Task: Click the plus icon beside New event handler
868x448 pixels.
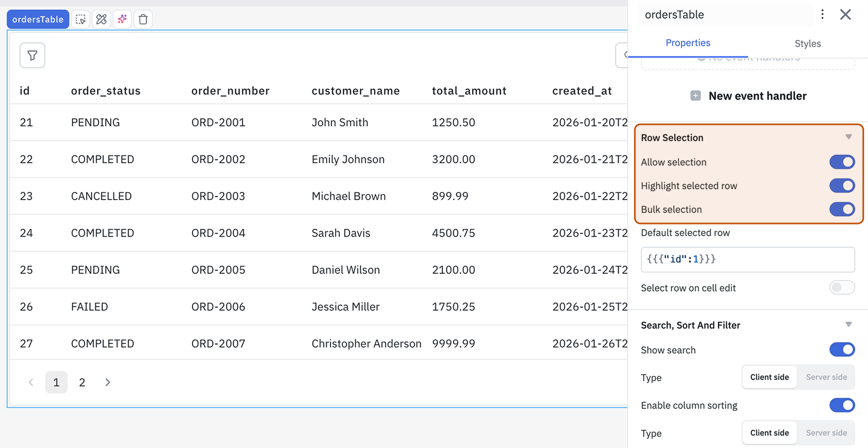Action: [x=695, y=95]
